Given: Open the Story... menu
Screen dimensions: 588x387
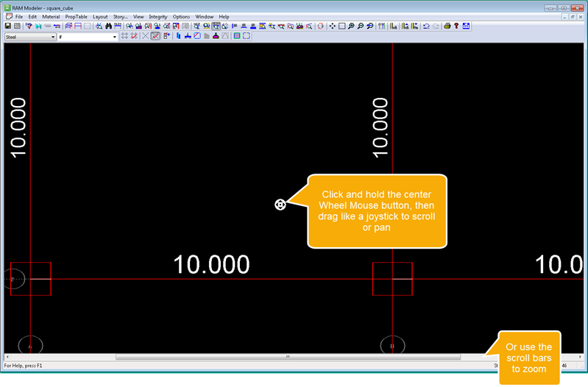Looking at the screenshot, I should [x=121, y=16].
